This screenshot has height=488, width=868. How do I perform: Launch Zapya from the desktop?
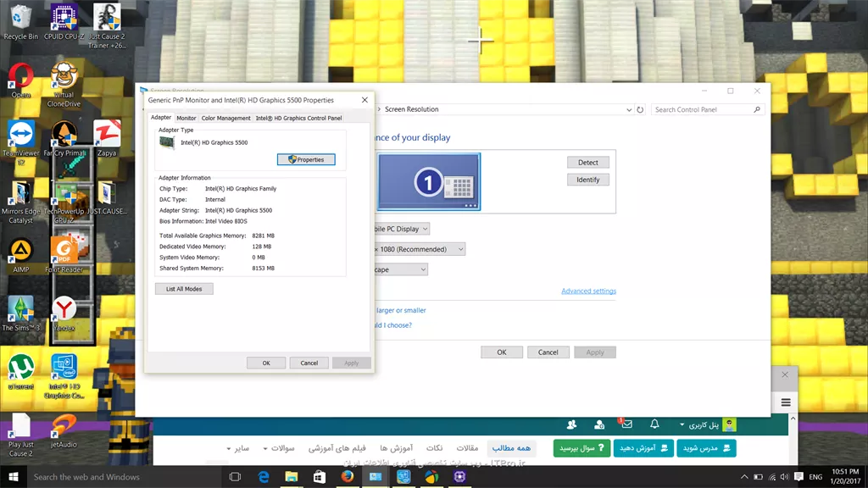(x=107, y=139)
